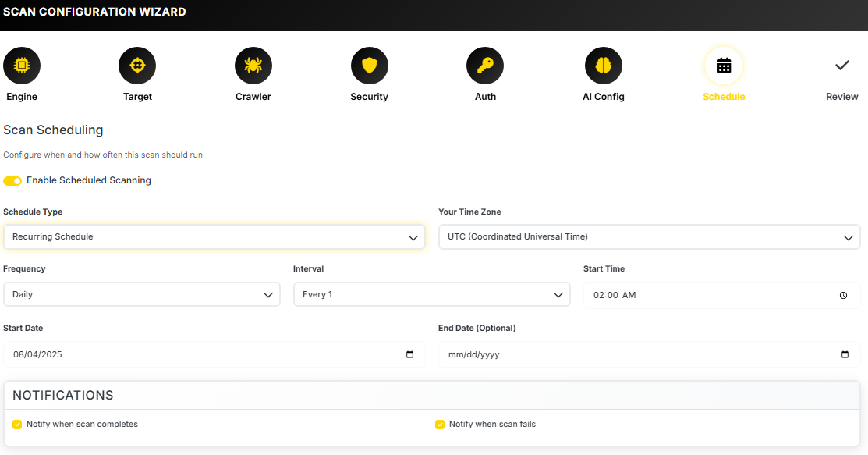Click the Auth key icon
Viewport: 868px width, 455px height.
485,66
